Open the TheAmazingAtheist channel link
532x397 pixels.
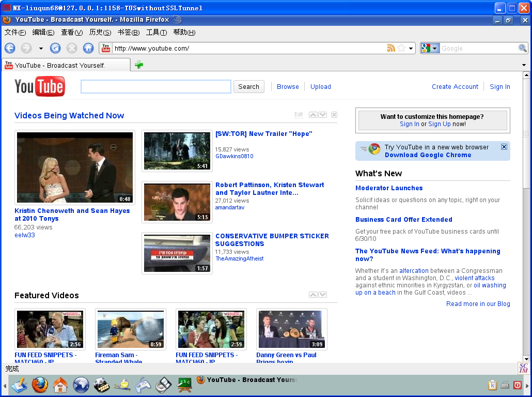point(240,258)
